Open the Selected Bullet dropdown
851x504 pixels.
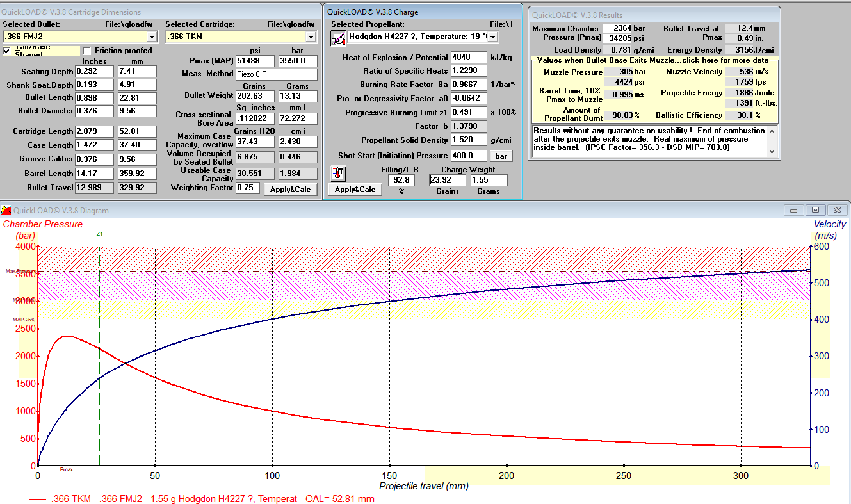point(152,37)
